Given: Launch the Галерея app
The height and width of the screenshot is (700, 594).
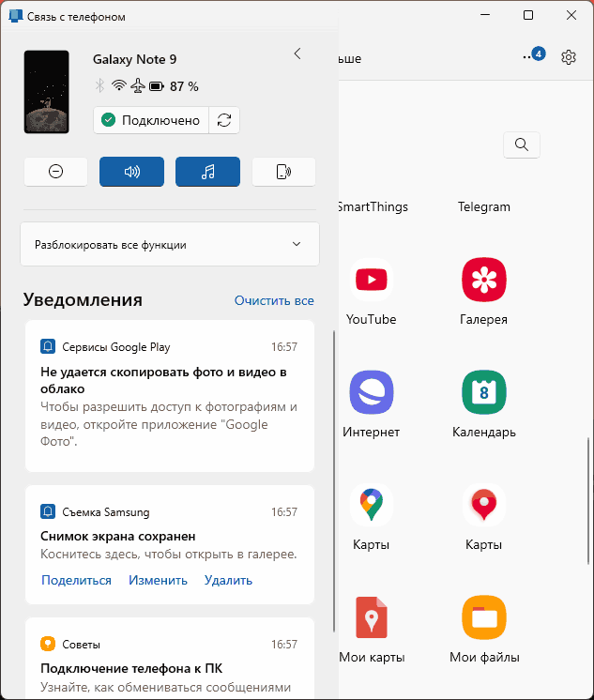Looking at the screenshot, I should [484, 280].
